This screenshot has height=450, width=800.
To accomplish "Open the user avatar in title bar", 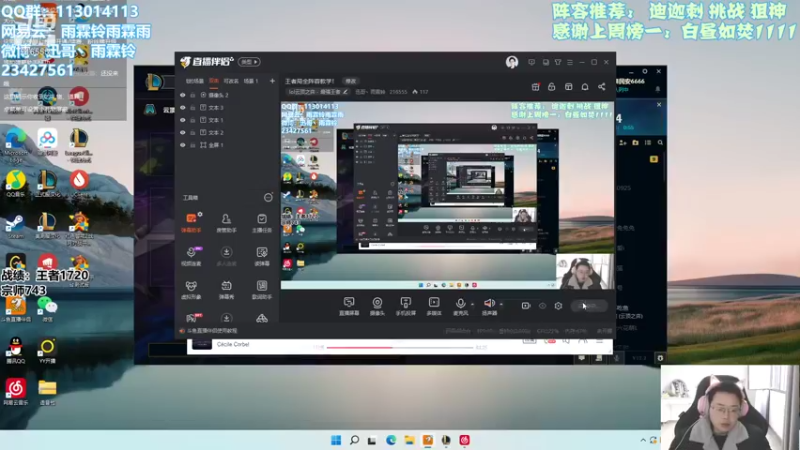I will [x=512, y=62].
